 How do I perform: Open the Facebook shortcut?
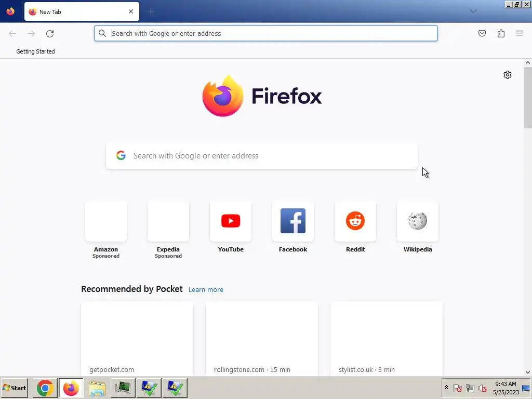coord(293,228)
